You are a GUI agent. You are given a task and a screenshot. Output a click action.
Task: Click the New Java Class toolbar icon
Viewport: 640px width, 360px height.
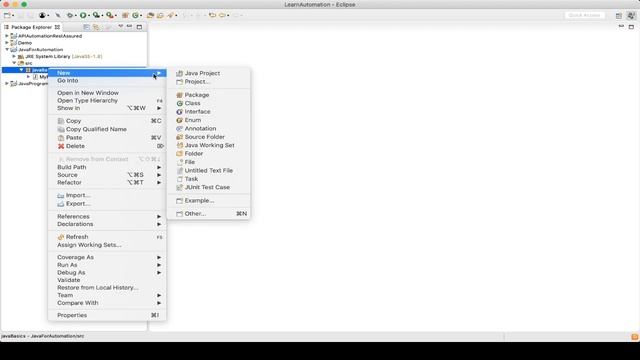pos(135,15)
